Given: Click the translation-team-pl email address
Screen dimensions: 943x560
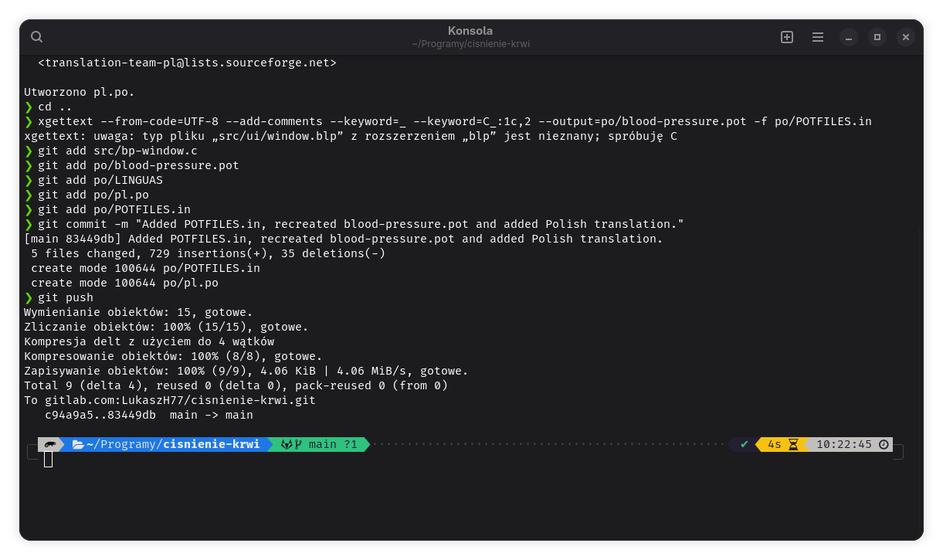Looking at the screenshot, I should 187,63.
